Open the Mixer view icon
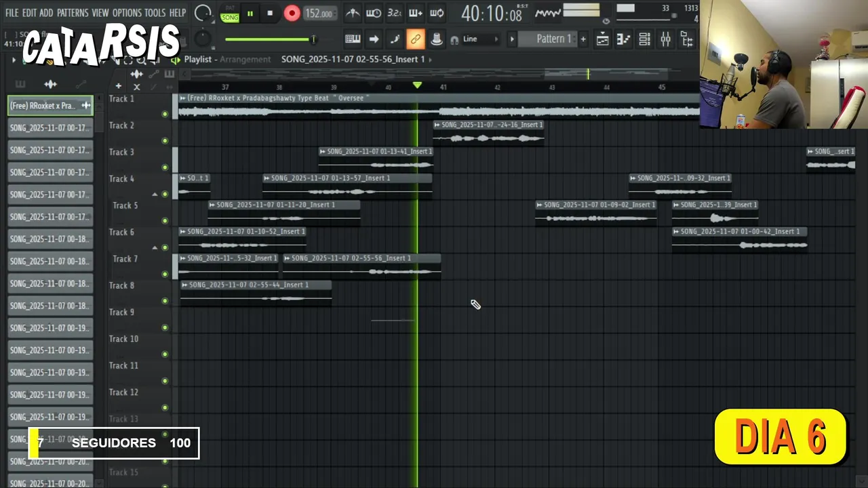This screenshot has height=488, width=868. click(665, 39)
